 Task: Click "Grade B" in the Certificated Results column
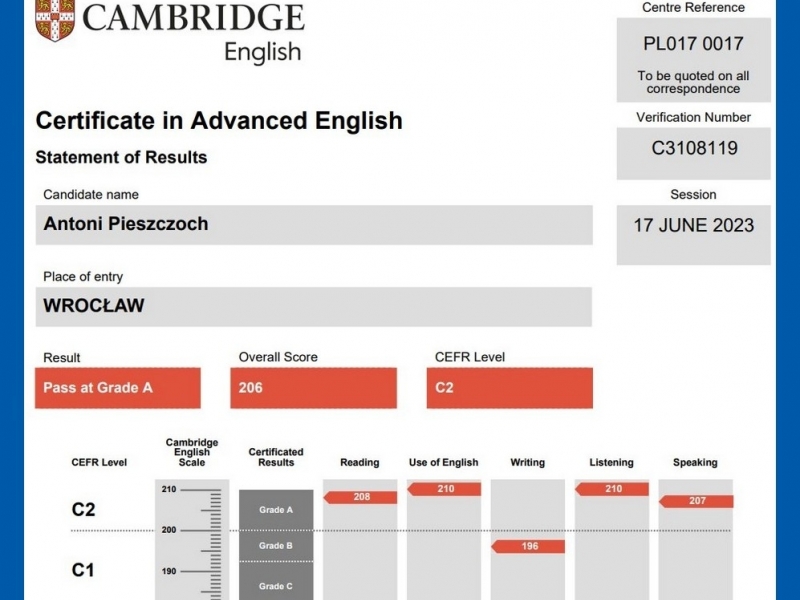click(x=276, y=546)
